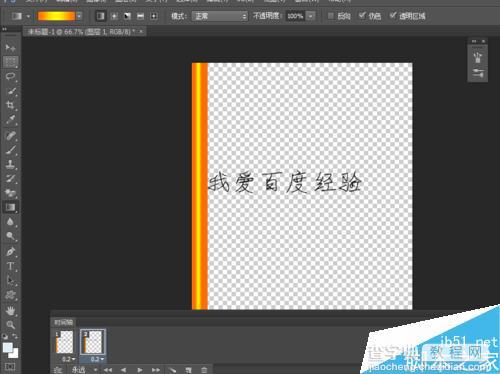The width and height of the screenshot is (500, 374).
Task: Select the Custom Shape tool
Action: (10, 295)
